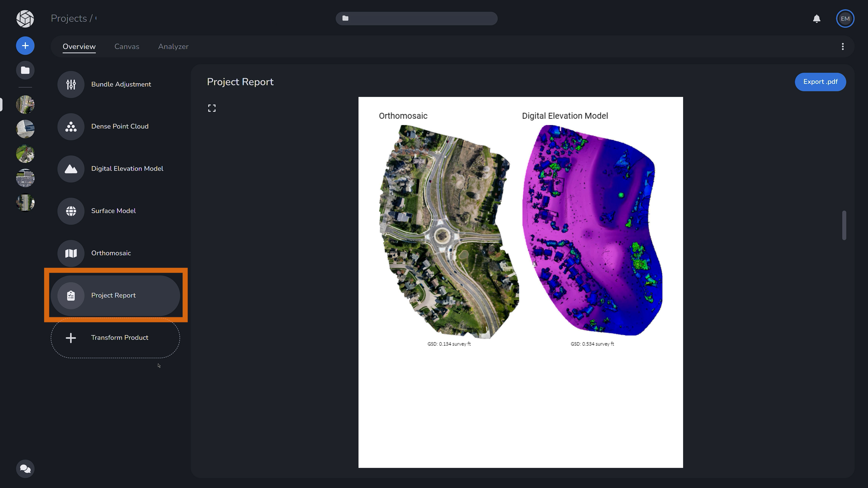Switch to the Canvas tab
868x488 pixels.
pos(127,47)
